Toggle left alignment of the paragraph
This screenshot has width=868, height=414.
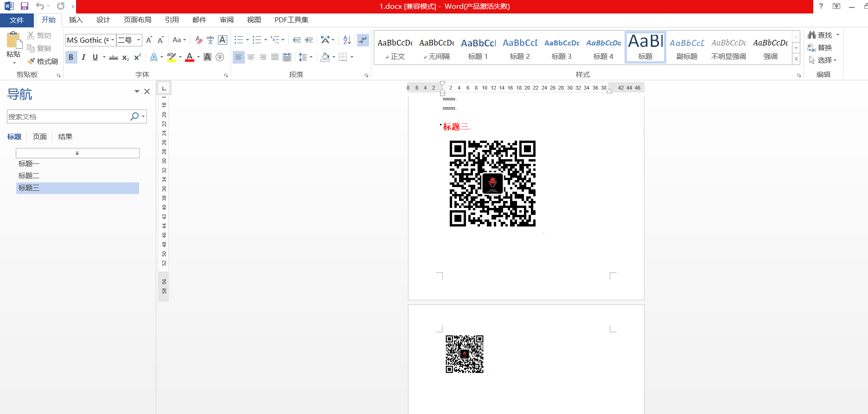[238, 57]
